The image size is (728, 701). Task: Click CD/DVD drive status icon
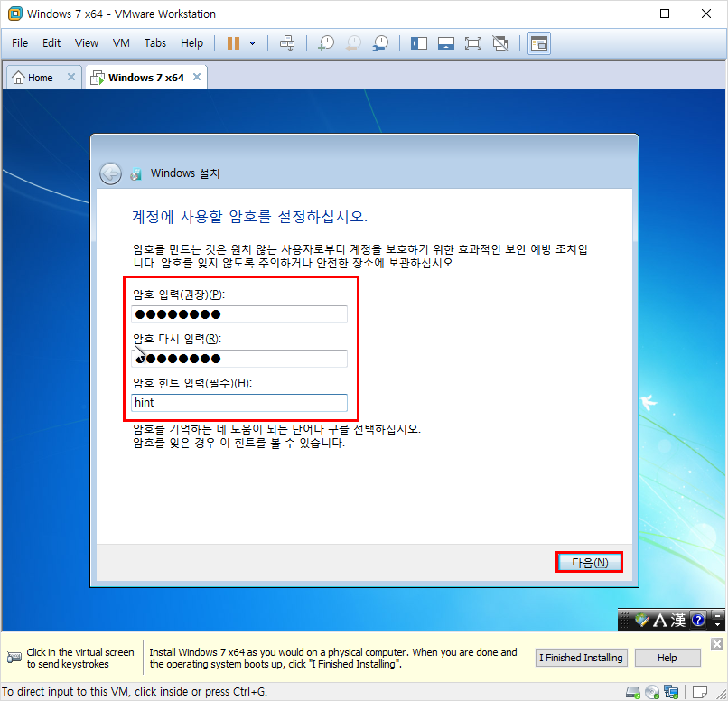coord(652,692)
